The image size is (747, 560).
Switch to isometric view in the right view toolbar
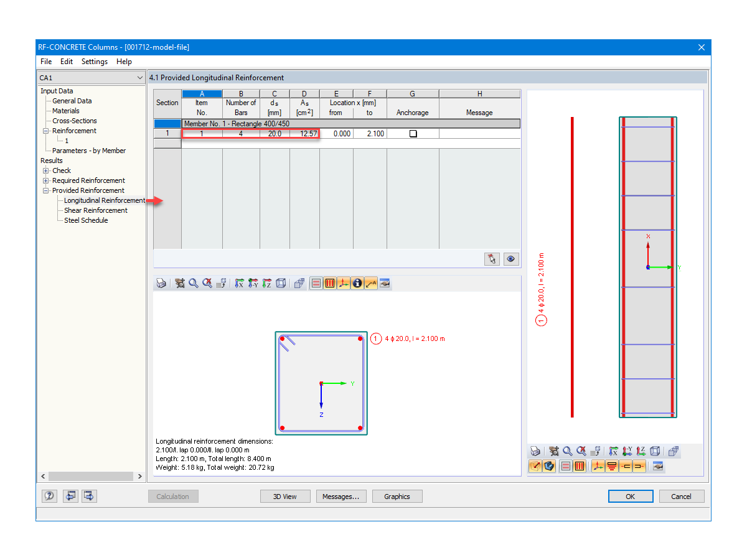(x=655, y=451)
